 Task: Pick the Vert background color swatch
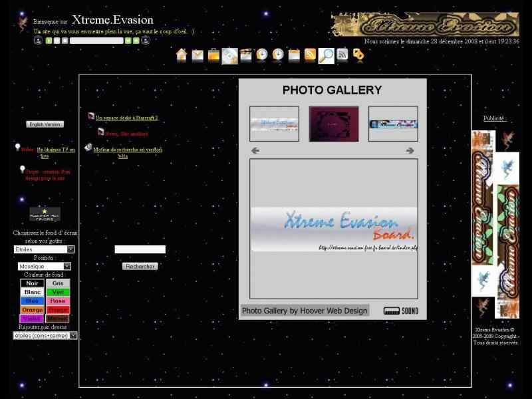tap(59, 292)
